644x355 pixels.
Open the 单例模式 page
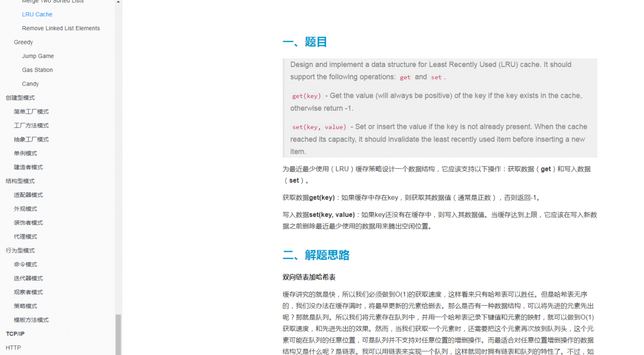coord(25,154)
